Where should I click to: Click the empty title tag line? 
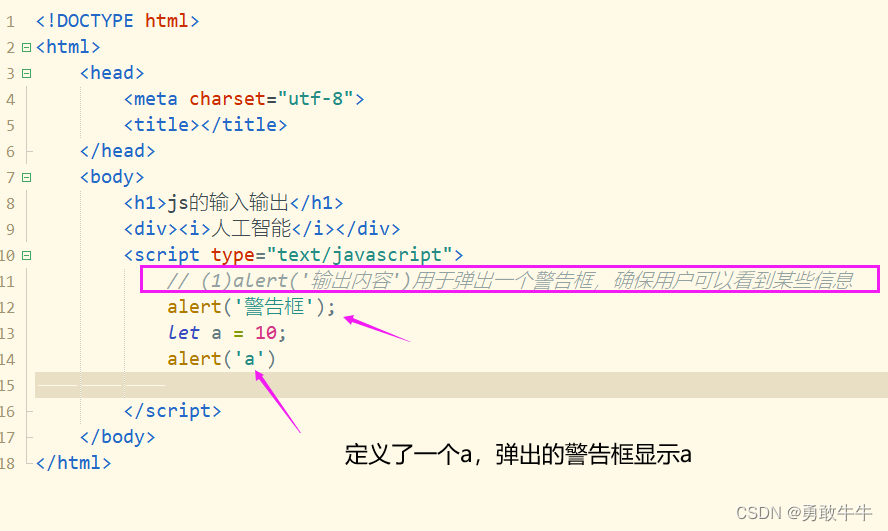point(206,125)
